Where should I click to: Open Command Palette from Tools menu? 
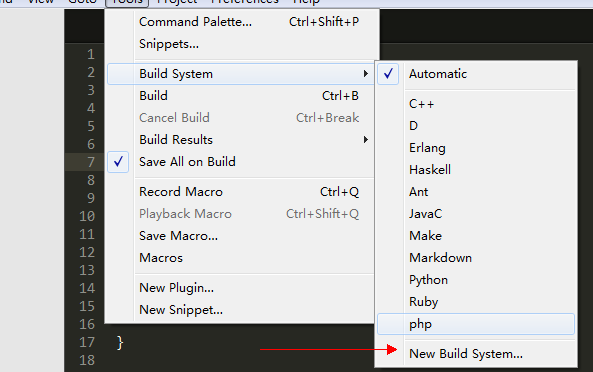242,22
